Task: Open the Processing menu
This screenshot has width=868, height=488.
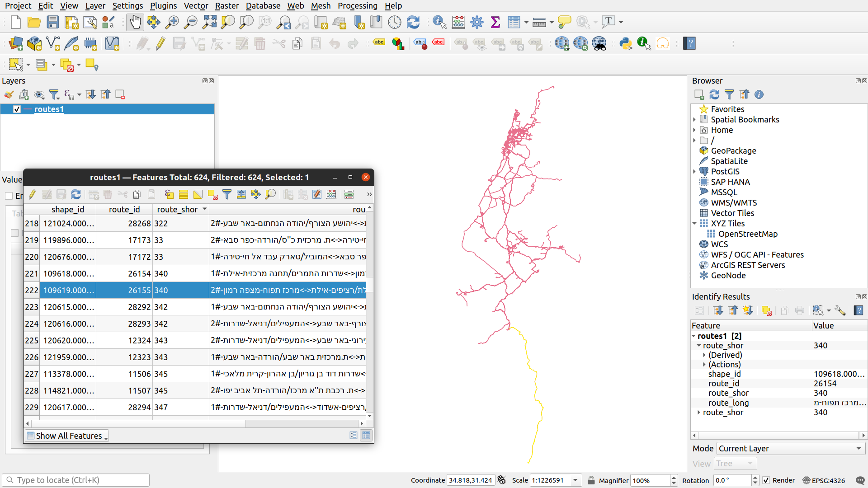Action: 357,6
